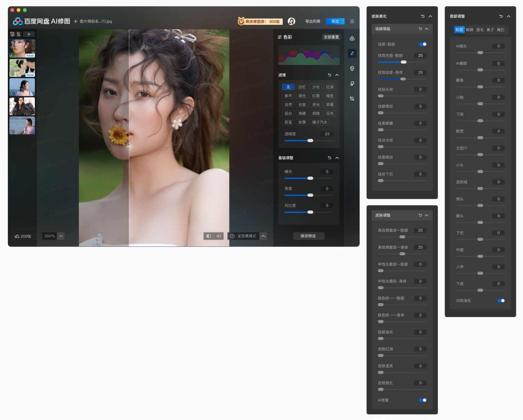Select the 脸型 tab
The width and height of the screenshot is (523, 420).
click(x=459, y=30)
